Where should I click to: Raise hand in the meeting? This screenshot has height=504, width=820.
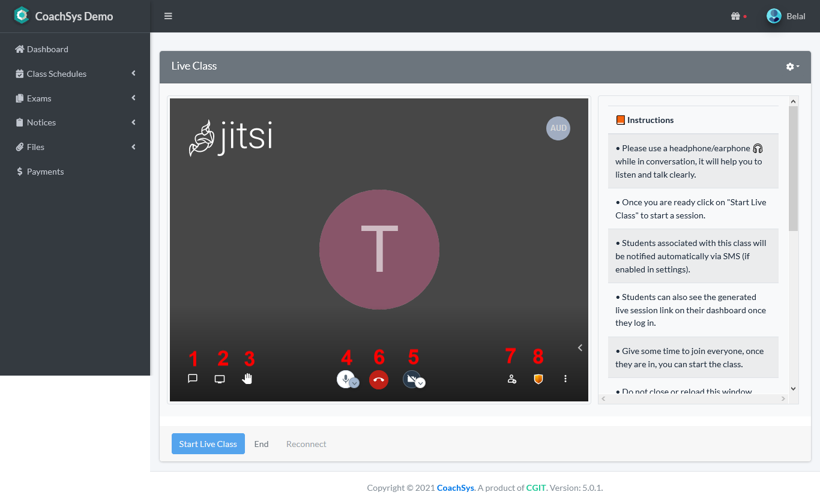[x=247, y=379]
